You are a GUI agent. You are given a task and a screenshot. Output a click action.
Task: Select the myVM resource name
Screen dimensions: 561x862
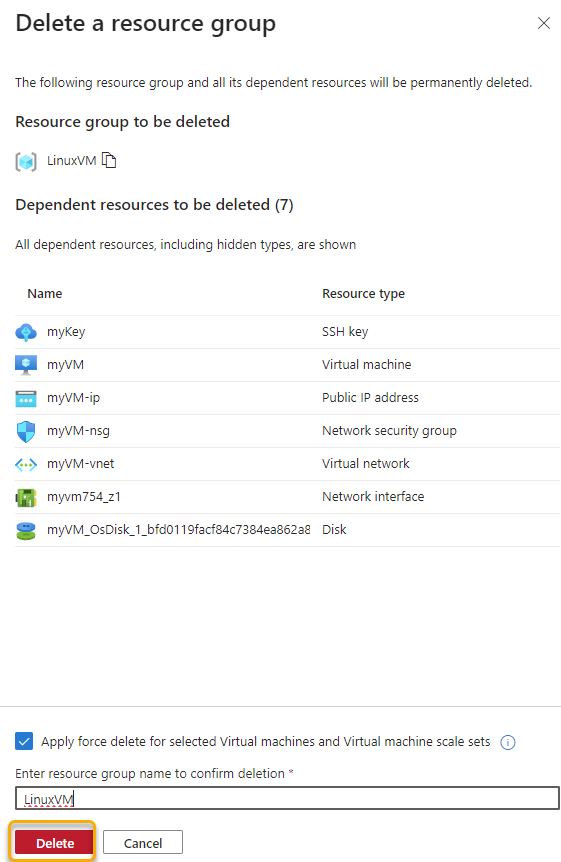(65, 364)
